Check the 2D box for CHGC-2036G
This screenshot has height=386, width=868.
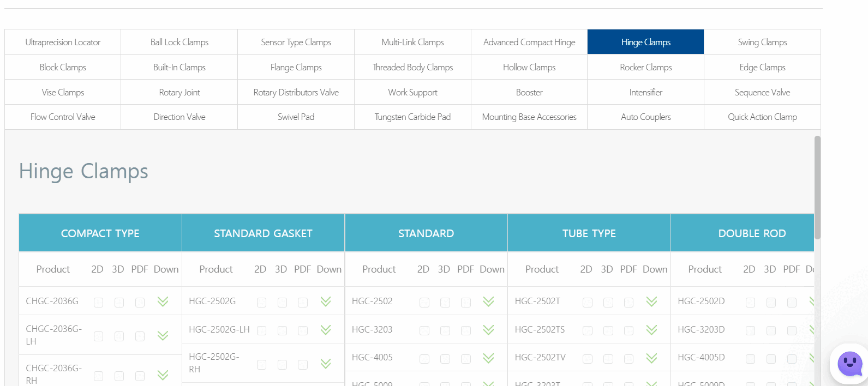coord(98,303)
